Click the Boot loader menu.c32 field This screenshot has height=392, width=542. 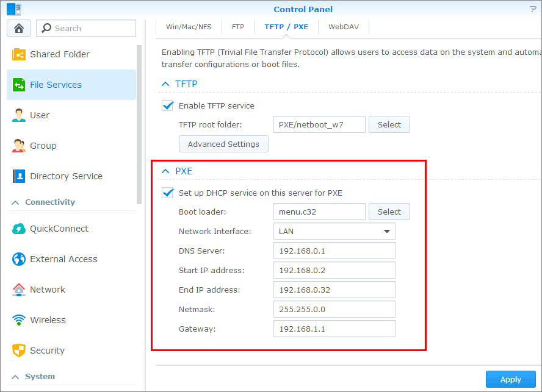[319, 212]
